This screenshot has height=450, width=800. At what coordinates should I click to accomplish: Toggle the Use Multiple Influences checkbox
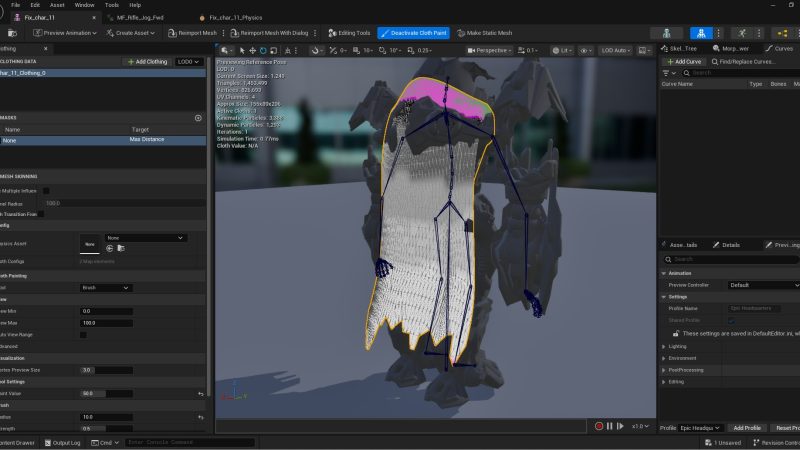point(46,190)
